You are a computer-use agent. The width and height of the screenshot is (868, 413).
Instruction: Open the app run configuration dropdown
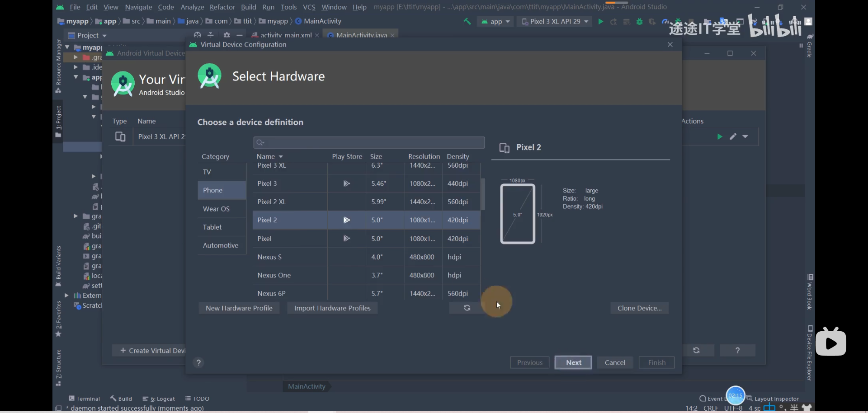pyautogui.click(x=495, y=21)
